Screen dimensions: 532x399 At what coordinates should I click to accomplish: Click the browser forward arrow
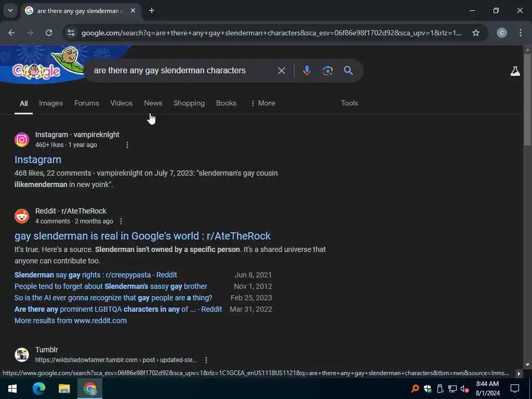30,33
